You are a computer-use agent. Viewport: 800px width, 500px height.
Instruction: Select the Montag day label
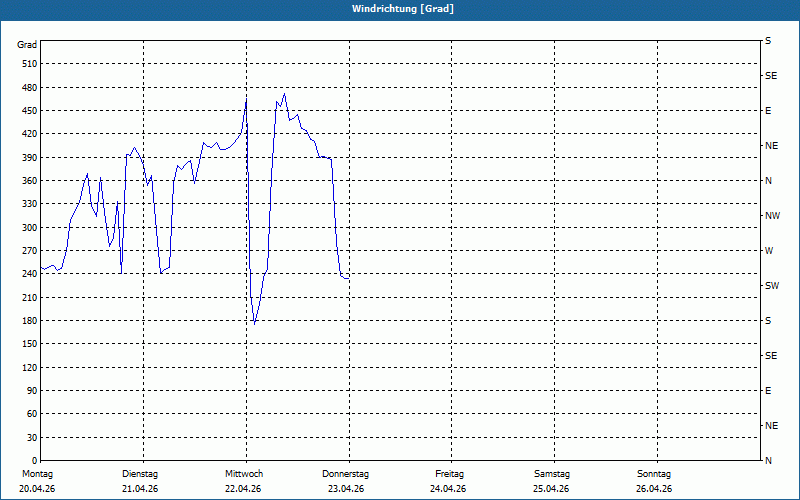pyautogui.click(x=37, y=474)
